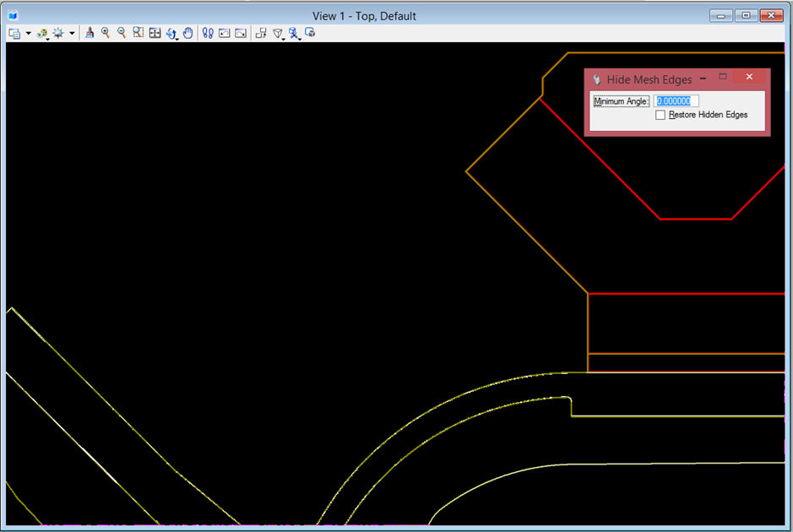This screenshot has width=793, height=532.
Task: Minimize the View 1 window
Action: [720, 16]
